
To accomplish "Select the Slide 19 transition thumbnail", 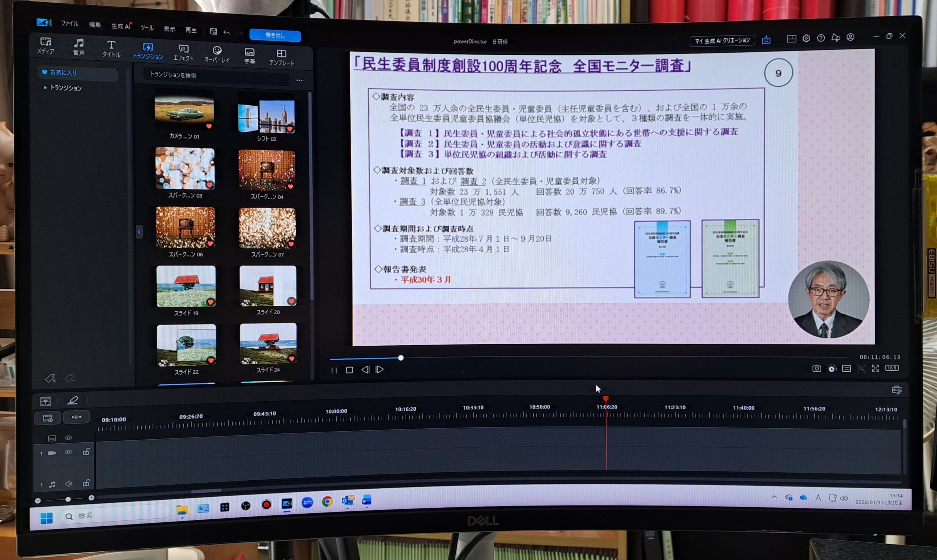I will click(x=186, y=286).
